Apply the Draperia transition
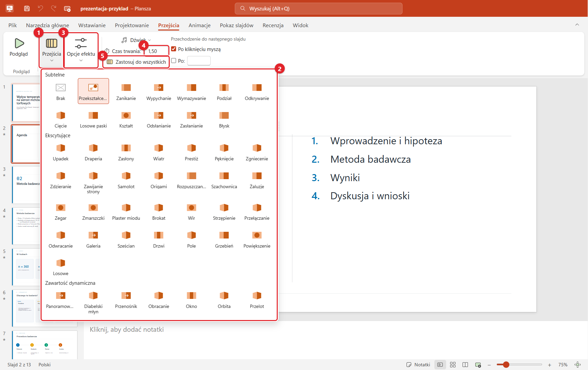 point(93,152)
